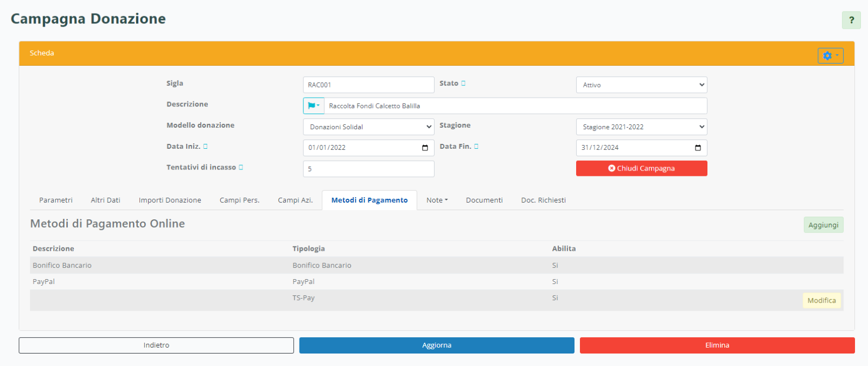868x366 pixels.
Task: Open the Importi Donazione tab
Action: click(170, 200)
